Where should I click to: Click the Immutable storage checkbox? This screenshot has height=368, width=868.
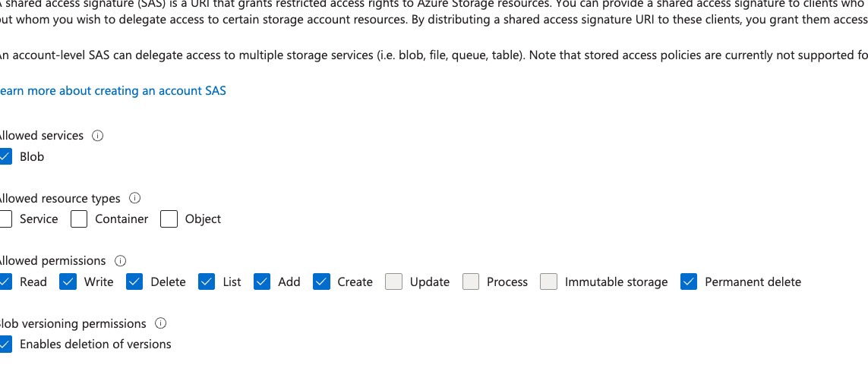[x=548, y=282]
